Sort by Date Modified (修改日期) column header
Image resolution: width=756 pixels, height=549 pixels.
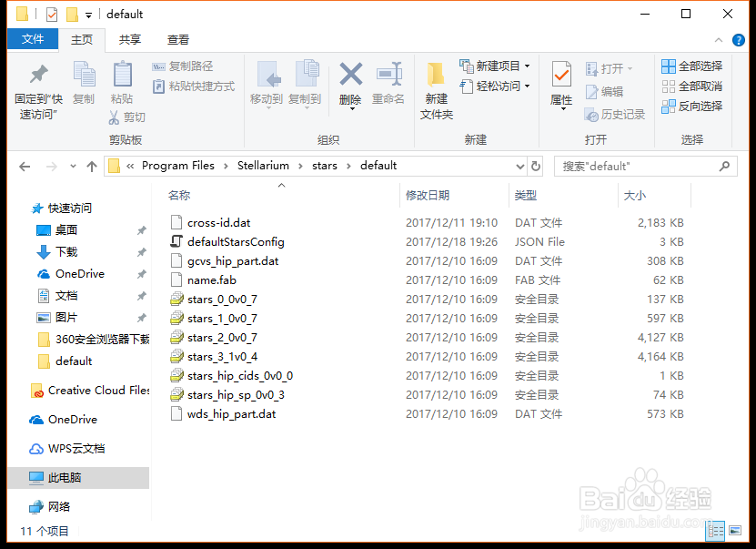(428, 196)
